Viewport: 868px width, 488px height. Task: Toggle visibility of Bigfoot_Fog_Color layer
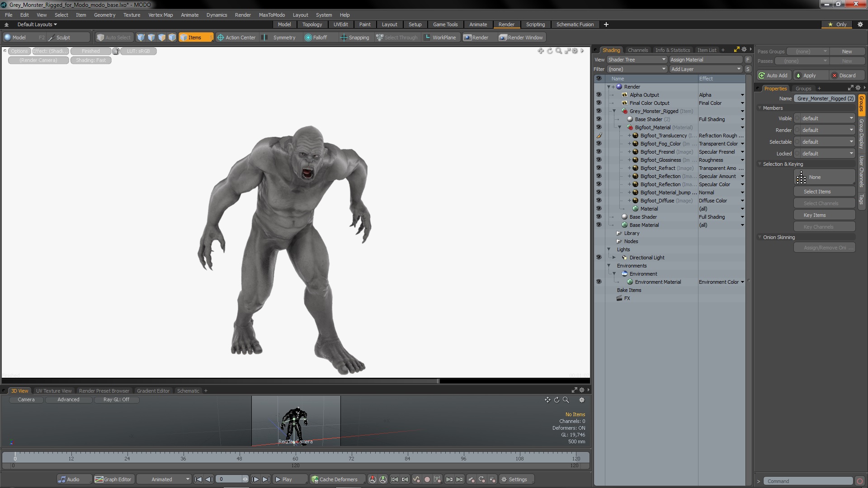(599, 144)
